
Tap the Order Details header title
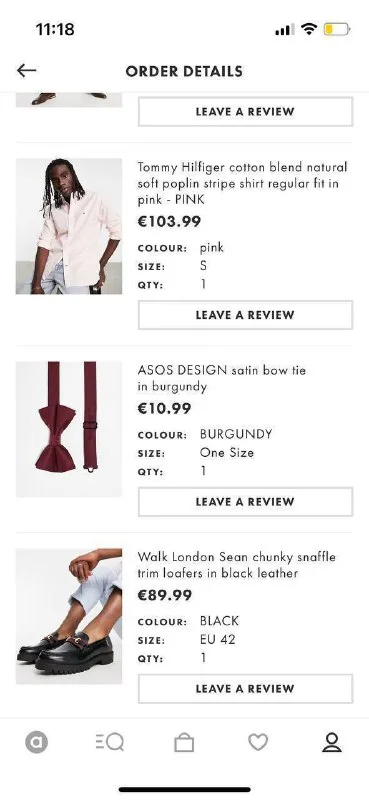click(184, 71)
